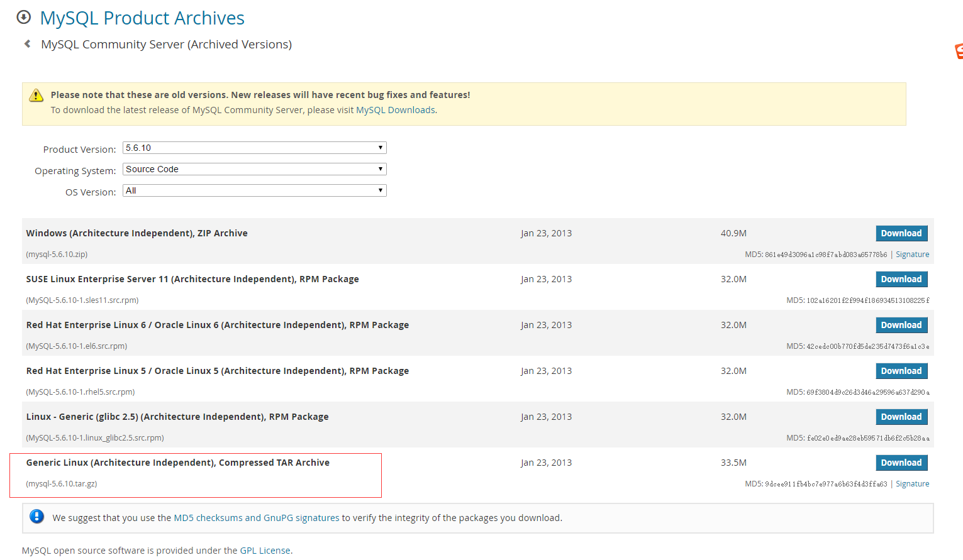Click the yellow warning triangle icon

[36, 94]
